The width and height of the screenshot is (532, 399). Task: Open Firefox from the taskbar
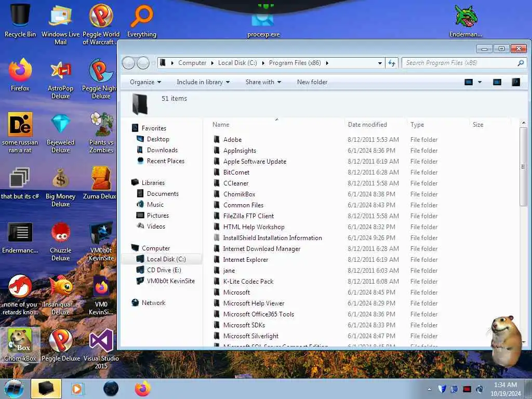click(143, 389)
